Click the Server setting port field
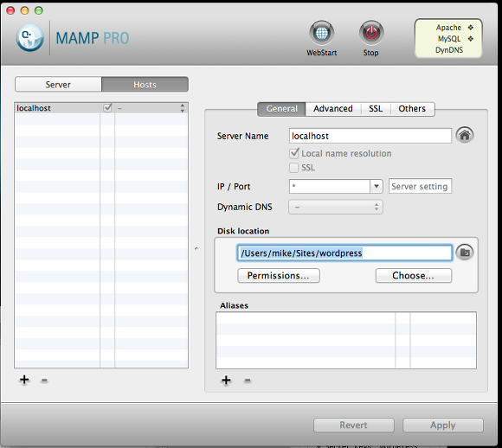This screenshot has height=448, width=502. (420, 186)
